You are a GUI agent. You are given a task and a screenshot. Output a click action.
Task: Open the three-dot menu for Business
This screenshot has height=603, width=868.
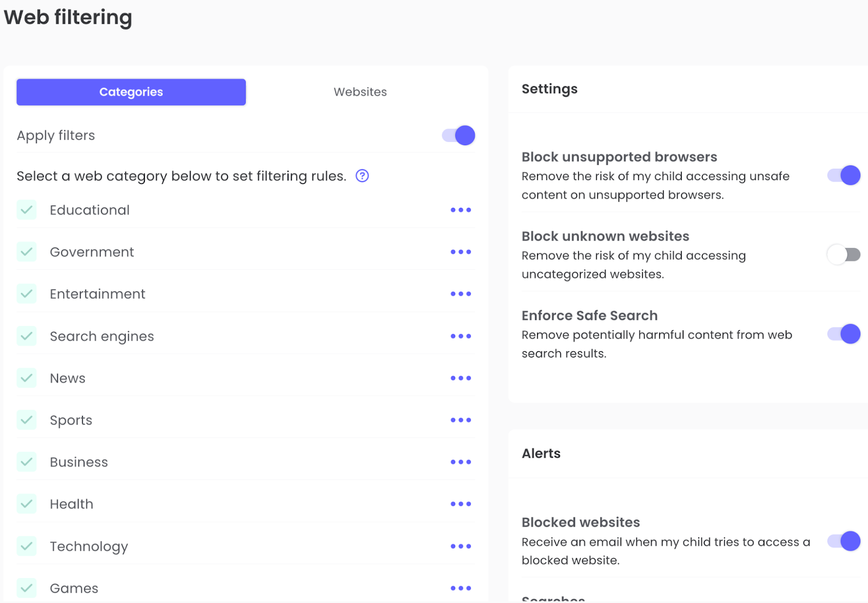(461, 462)
